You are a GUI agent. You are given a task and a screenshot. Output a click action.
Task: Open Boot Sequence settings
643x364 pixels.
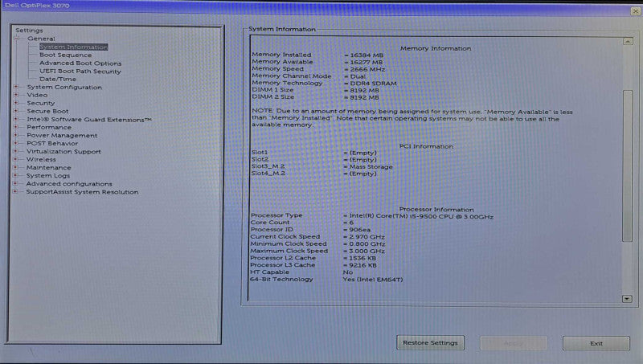pos(66,55)
